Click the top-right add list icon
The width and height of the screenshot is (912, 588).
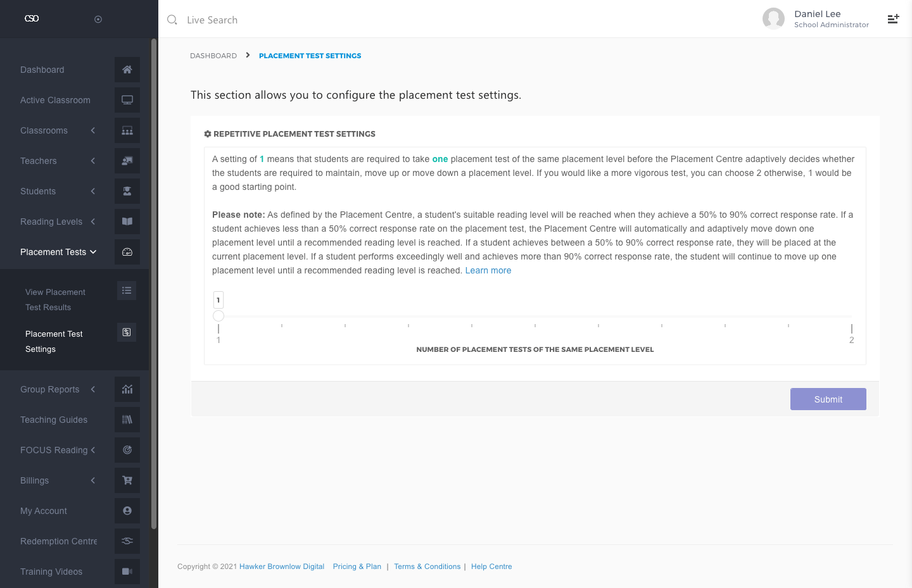[893, 19]
